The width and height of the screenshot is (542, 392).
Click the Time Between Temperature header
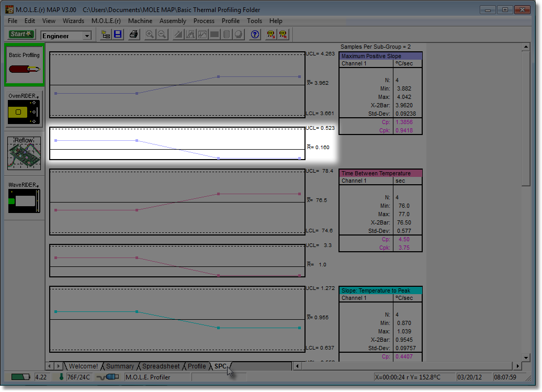380,173
